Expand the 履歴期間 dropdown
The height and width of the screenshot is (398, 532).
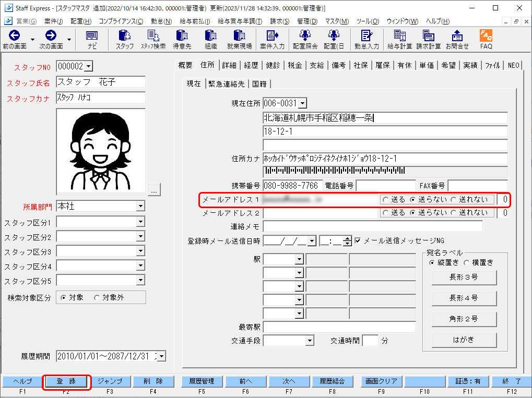coord(162,356)
